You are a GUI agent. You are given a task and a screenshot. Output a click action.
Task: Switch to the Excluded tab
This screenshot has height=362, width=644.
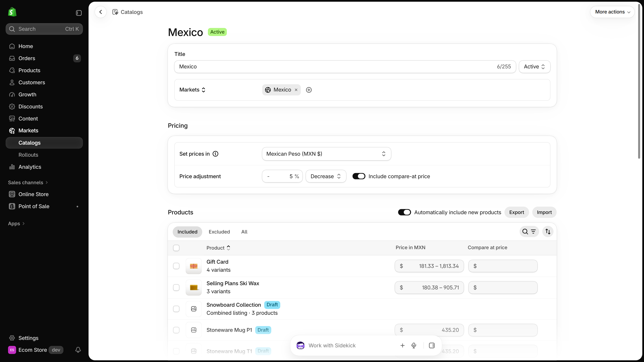click(219, 232)
